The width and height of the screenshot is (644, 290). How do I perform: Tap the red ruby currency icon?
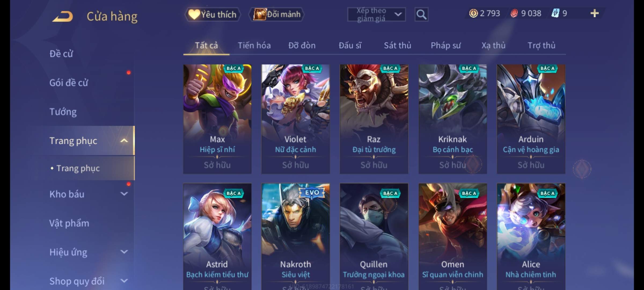[x=514, y=13]
